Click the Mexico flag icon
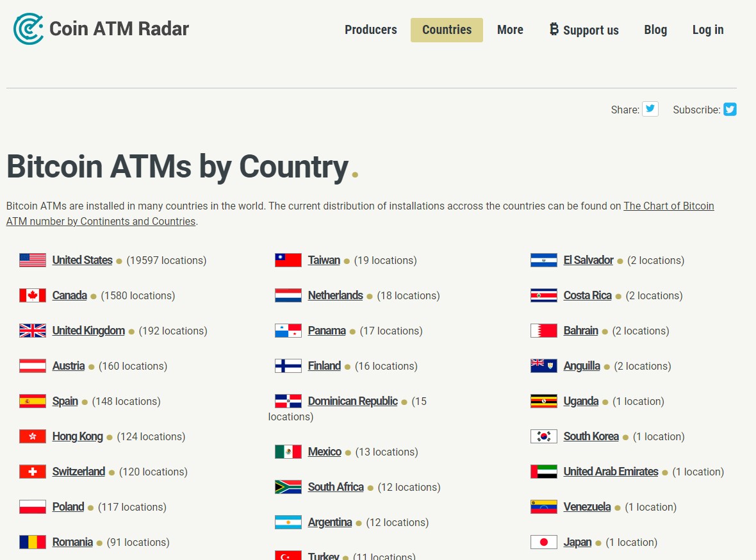The width and height of the screenshot is (756, 560). pos(288,452)
